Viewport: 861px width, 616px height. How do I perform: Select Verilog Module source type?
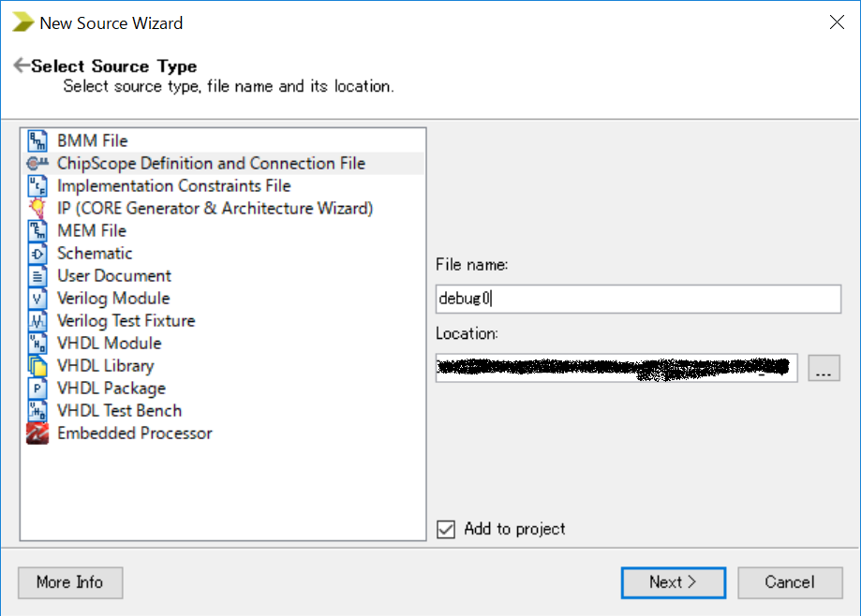113,299
